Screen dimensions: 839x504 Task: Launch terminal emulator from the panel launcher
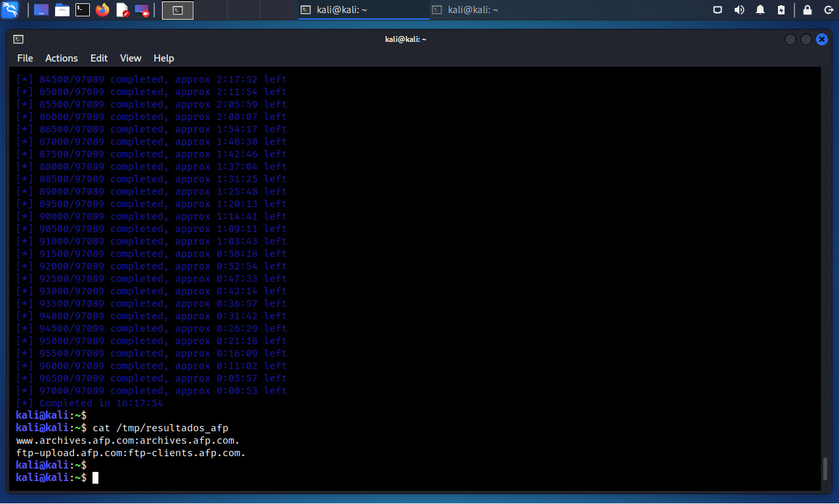point(82,10)
